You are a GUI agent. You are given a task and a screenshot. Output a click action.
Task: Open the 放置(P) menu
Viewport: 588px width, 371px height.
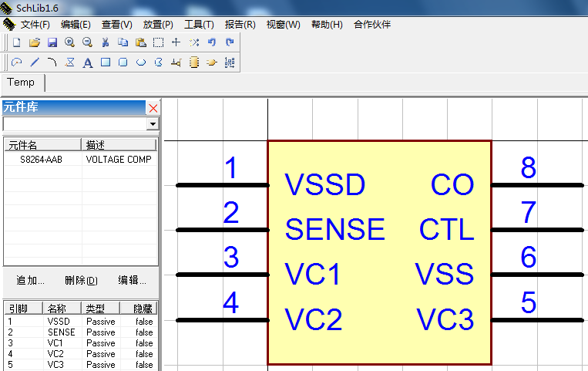pos(158,25)
